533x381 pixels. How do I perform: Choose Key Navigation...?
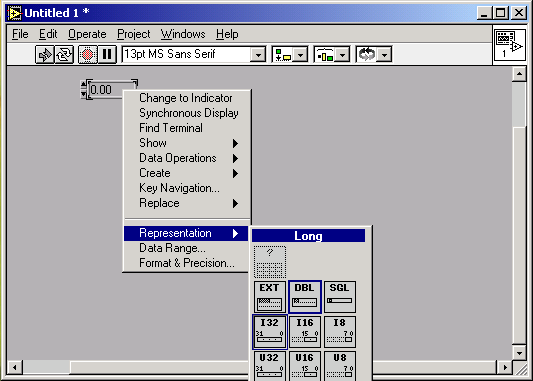point(187,188)
